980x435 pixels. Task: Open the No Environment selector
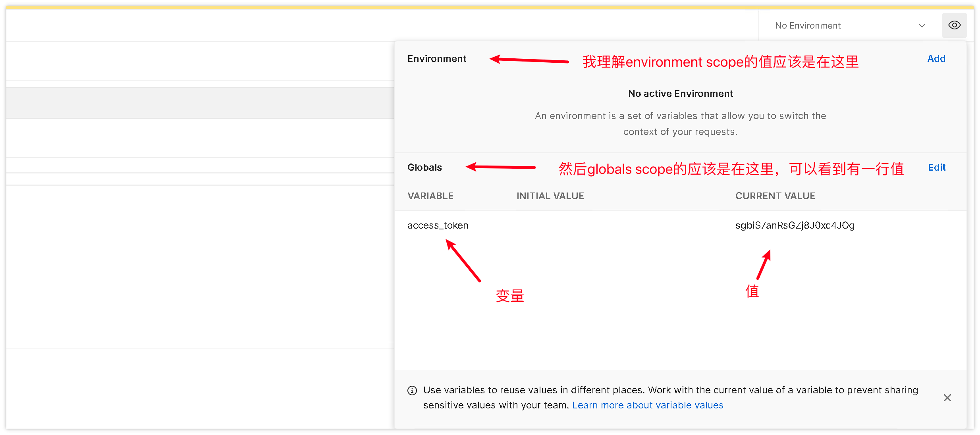(x=808, y=25)
